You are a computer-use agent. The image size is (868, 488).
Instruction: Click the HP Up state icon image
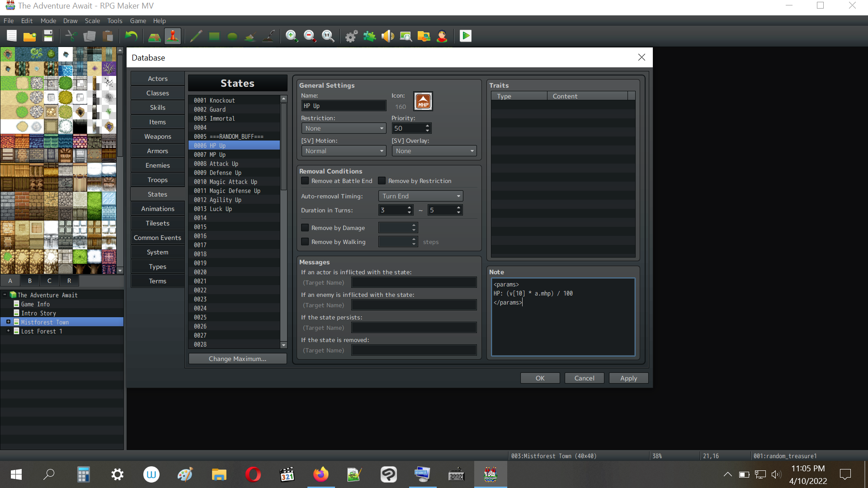point(423,101)
